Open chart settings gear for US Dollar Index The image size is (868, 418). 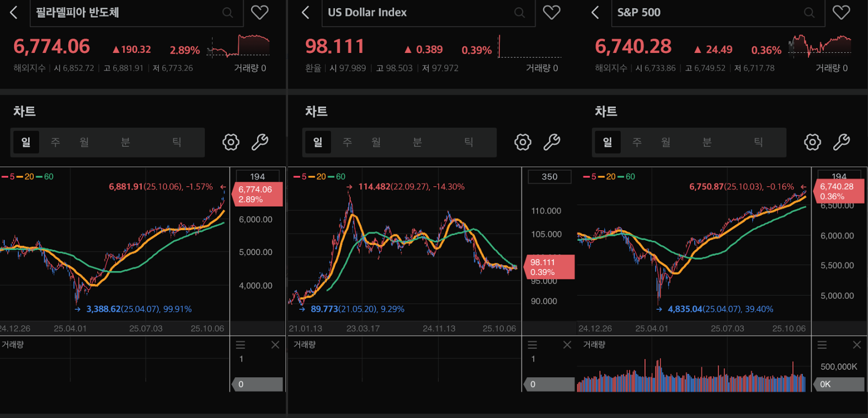523,142
